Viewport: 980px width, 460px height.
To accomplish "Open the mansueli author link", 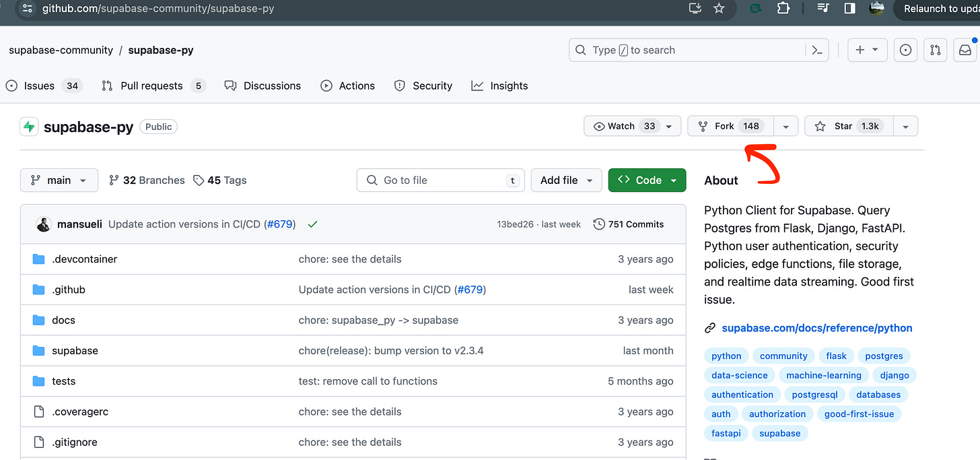I will 79,224.
